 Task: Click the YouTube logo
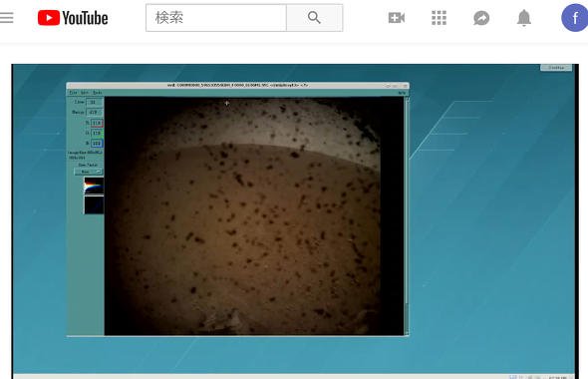(73, 18)
